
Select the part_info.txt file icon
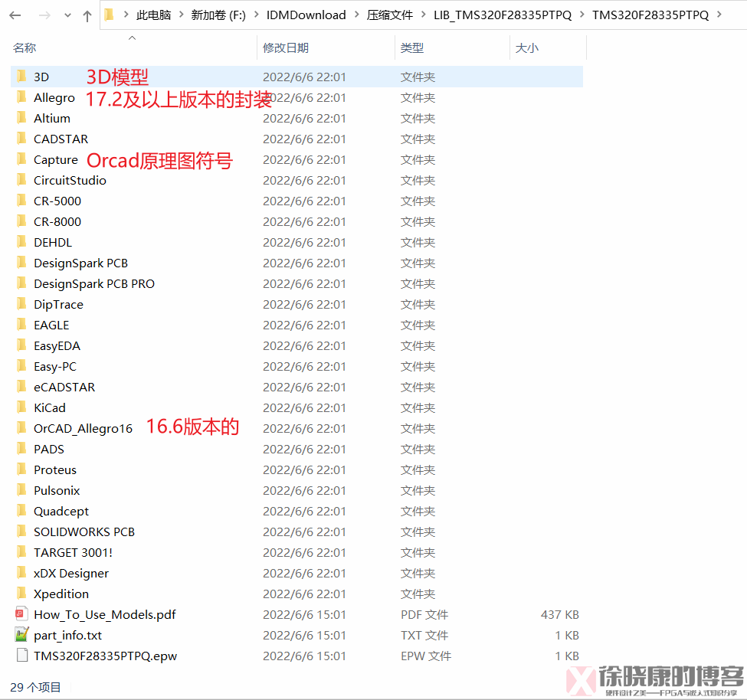pyautogui.click(x=21, y=635)
